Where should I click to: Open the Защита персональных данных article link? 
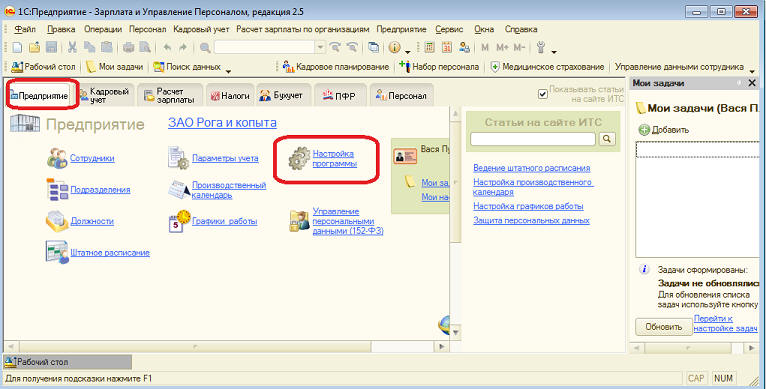tap(531, 220)
